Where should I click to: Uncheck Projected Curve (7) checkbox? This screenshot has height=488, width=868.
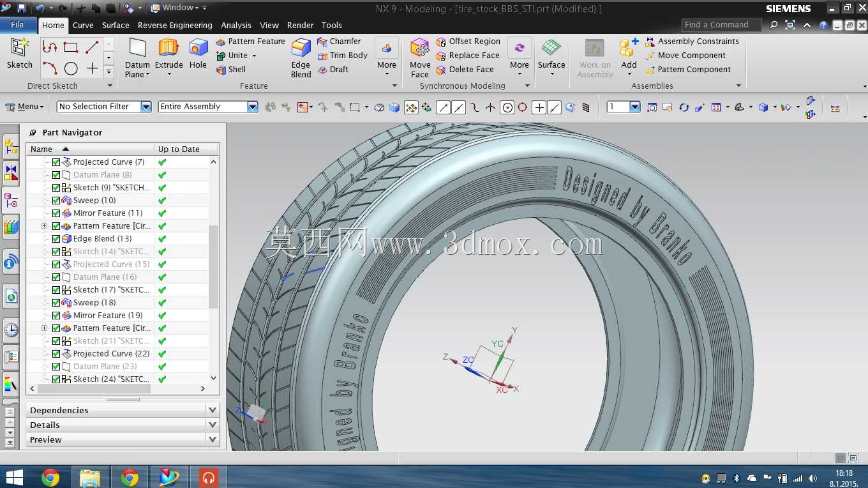[56, 162]
